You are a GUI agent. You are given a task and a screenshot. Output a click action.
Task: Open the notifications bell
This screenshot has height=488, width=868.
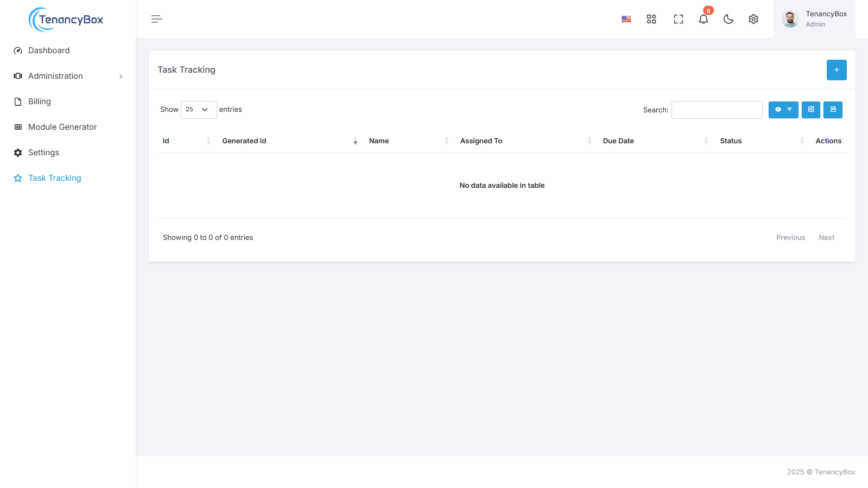[x=703, y=19]
